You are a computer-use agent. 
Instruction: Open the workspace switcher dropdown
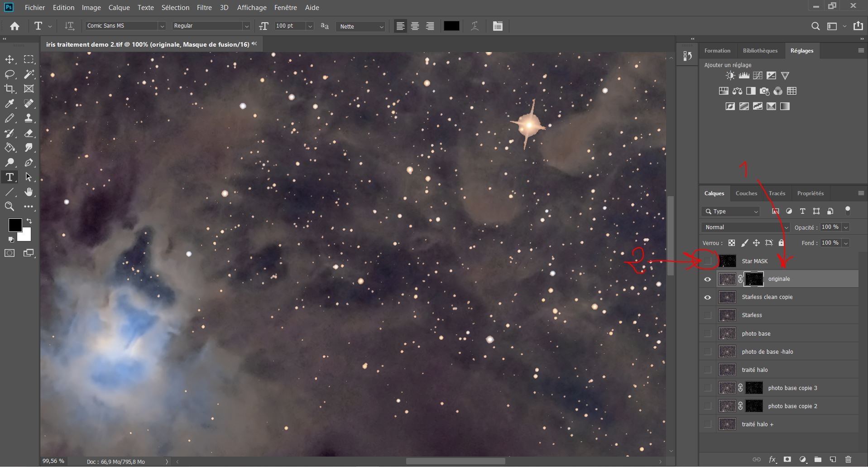coord(835,26)
